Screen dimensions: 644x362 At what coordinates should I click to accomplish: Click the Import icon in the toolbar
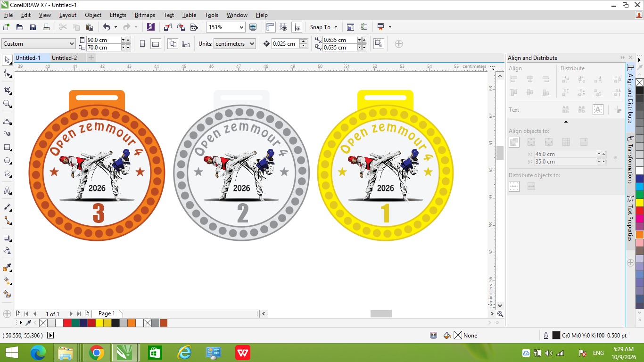(167, 27)
